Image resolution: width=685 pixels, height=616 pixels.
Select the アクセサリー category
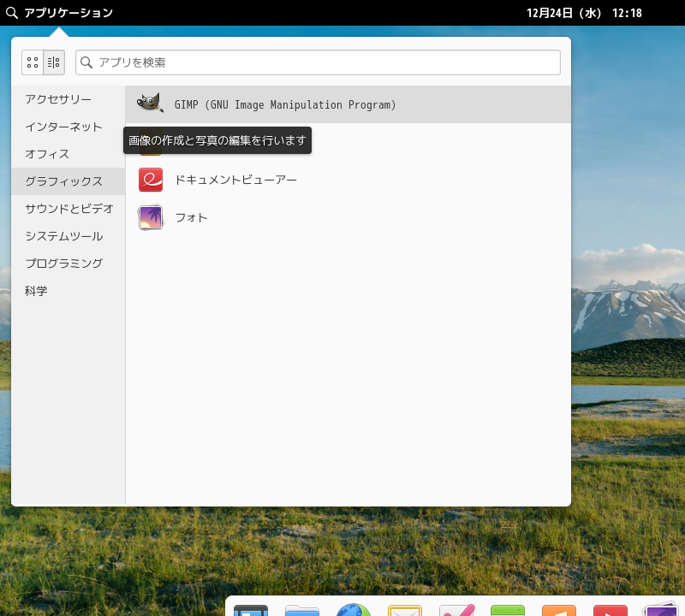[x=68, y=99]
